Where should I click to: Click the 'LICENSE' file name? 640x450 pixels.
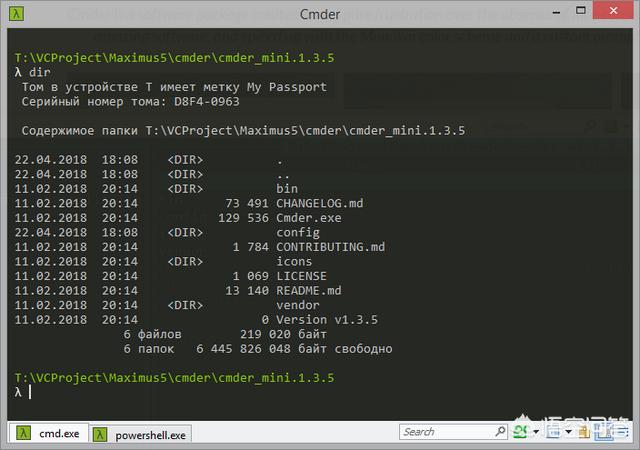(301, 276)
